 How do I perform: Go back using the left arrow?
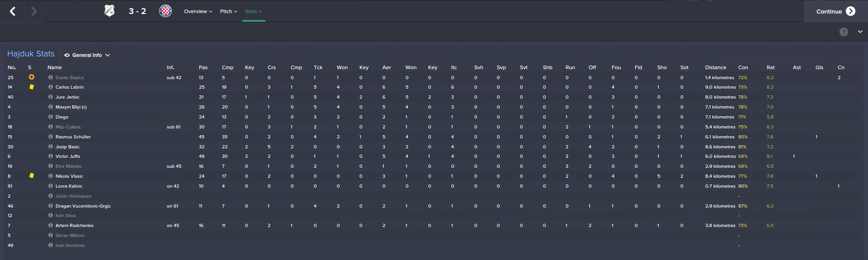pos(13,11)
